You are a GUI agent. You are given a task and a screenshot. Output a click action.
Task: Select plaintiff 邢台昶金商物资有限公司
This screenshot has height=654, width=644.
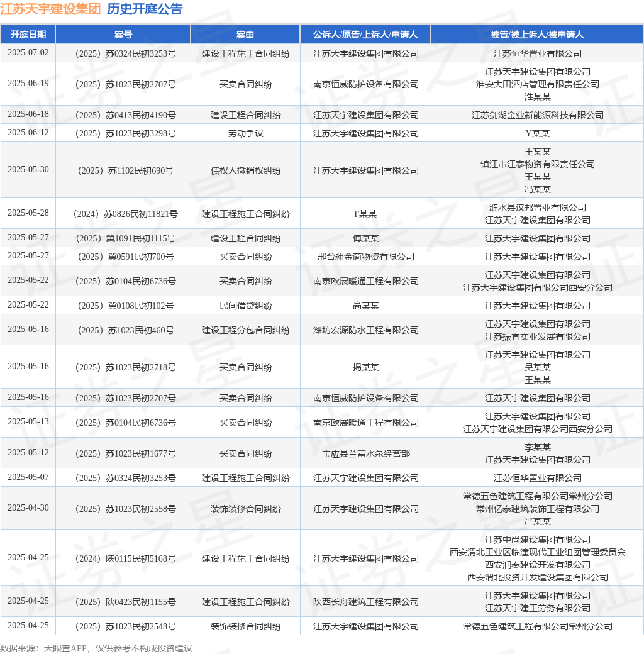pos(366,257)
